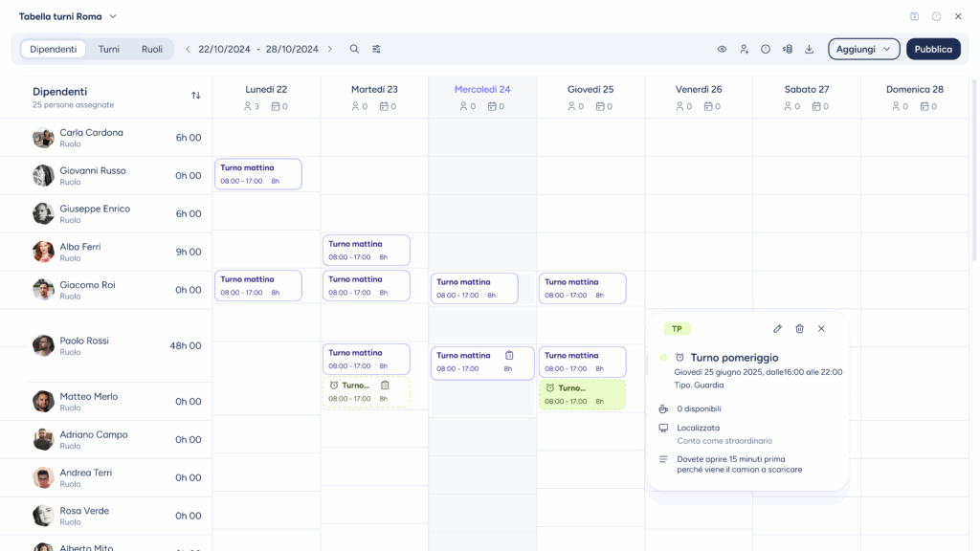Delete shift using the trash icon
Screen dimensions: 980x551
click(799, 329)
